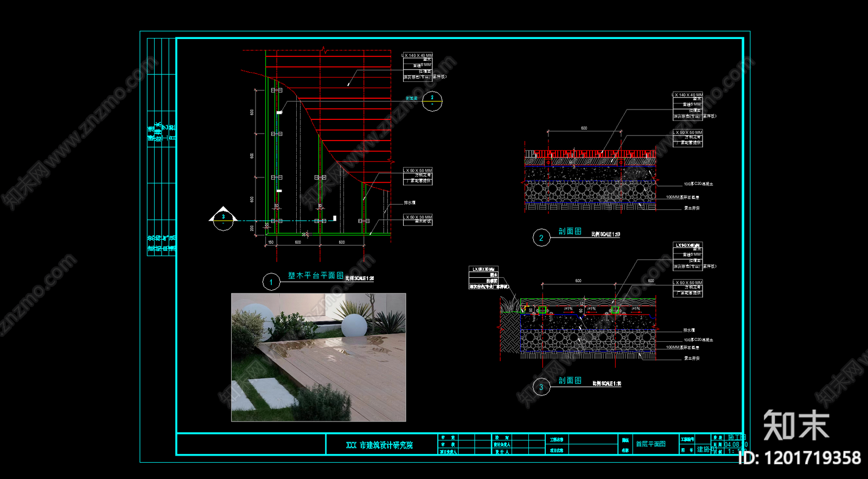This screenshot has width=868, height=479.
Task: Click section marker circle 2 beside the plan
Action: click(432, 100)
